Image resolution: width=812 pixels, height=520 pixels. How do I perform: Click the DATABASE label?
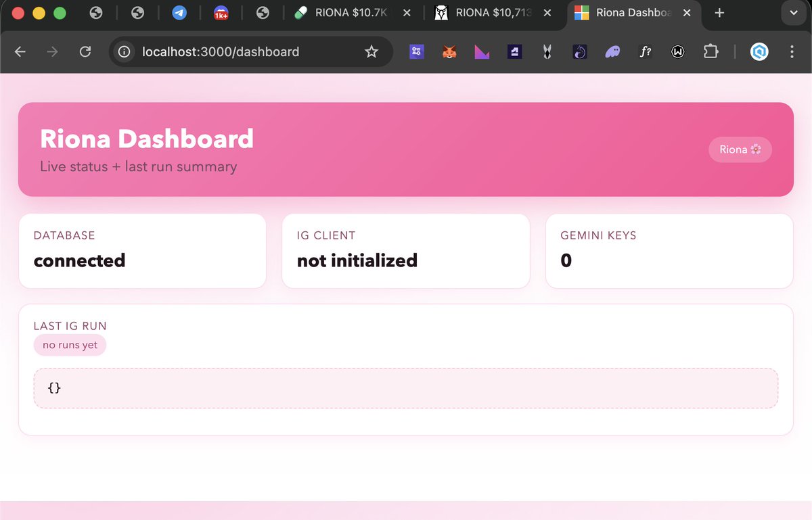point(64,235)
